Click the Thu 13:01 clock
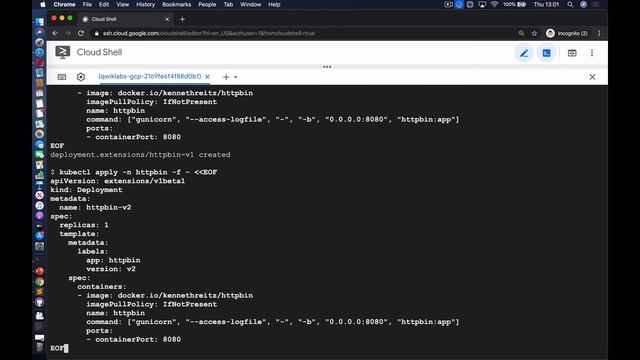 click(x=546, y=4)
